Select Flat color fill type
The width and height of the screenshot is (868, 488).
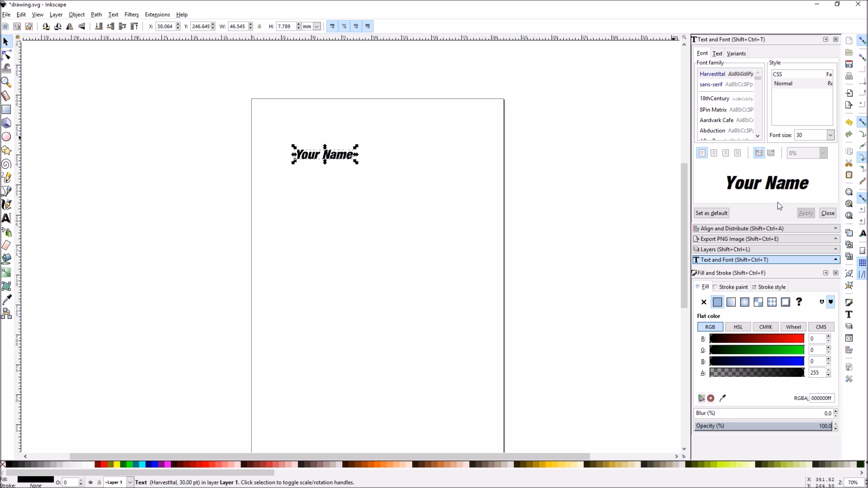[717, 302]
